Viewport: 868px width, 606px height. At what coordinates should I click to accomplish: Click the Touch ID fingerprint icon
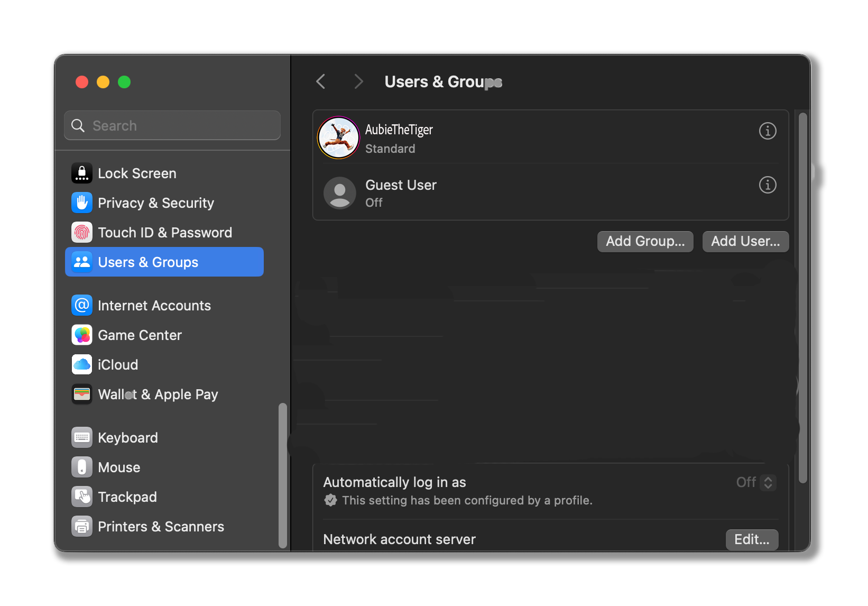tap(82, 233)
